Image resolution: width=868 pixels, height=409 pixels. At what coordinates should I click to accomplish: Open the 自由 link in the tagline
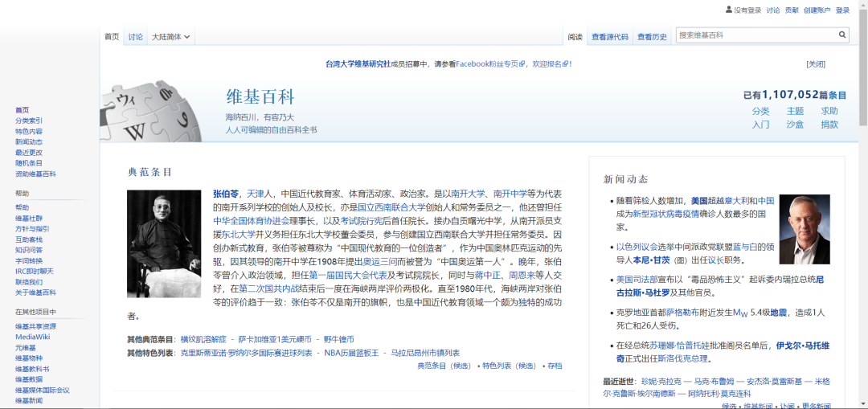tap(277, 131)
